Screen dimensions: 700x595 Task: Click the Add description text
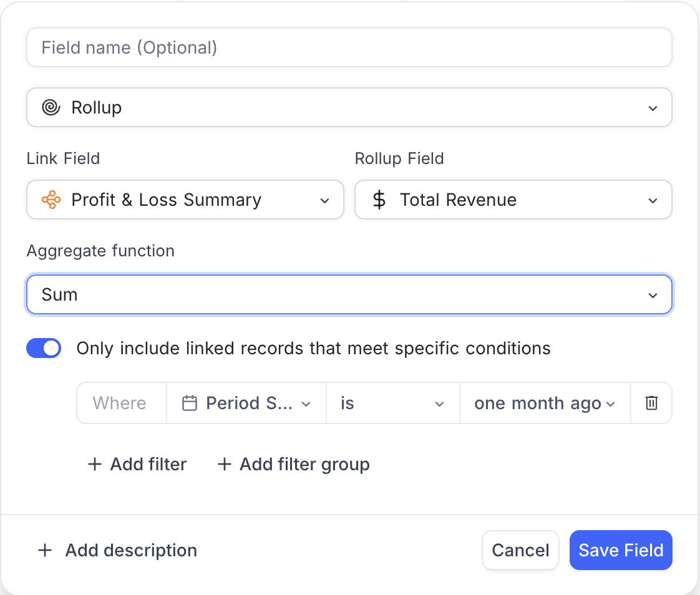point(131,551)
